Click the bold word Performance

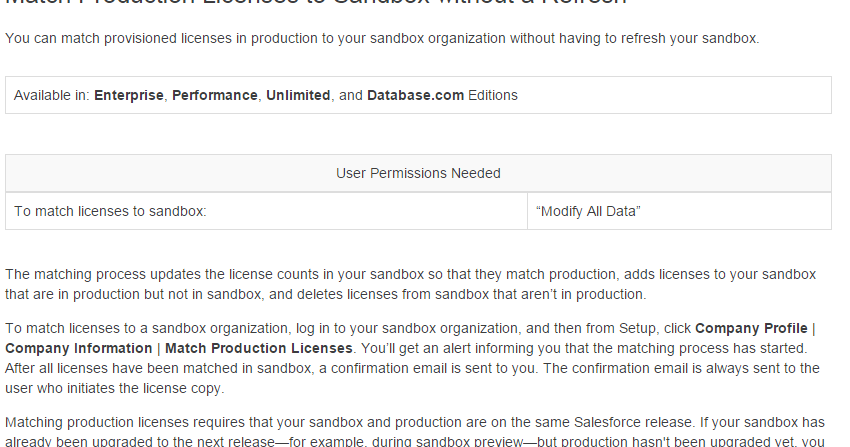click(x=215, y=96)
